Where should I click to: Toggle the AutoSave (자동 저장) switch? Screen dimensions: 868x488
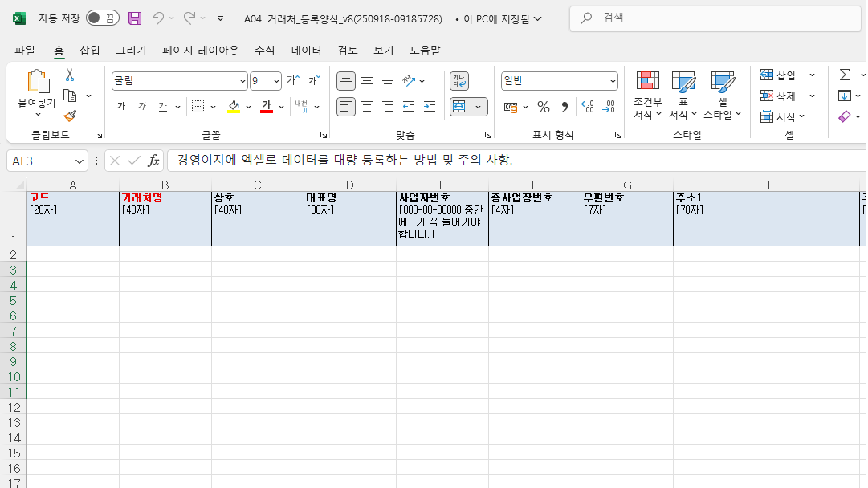tap(102, 18)
